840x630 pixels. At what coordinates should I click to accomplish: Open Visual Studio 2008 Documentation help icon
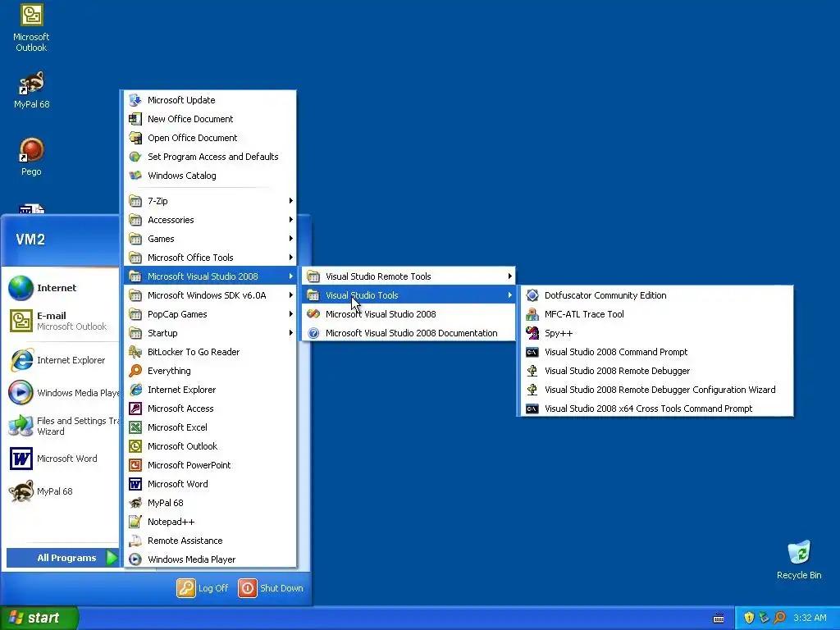coord(313,333)
